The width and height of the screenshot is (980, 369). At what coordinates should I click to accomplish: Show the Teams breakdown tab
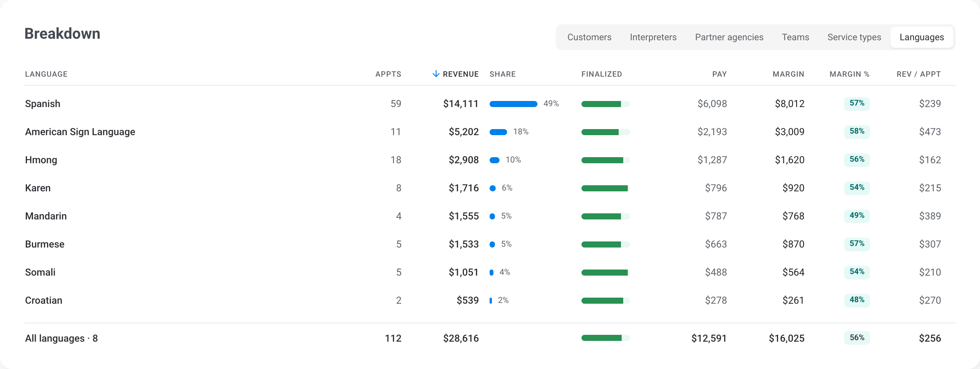(x=796, y=37)
